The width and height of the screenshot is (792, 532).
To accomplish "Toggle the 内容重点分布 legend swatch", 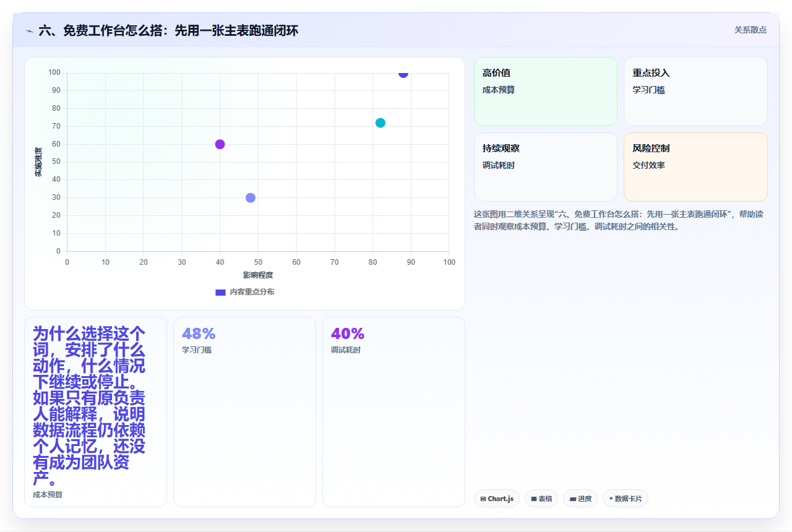I will point(220,292).
